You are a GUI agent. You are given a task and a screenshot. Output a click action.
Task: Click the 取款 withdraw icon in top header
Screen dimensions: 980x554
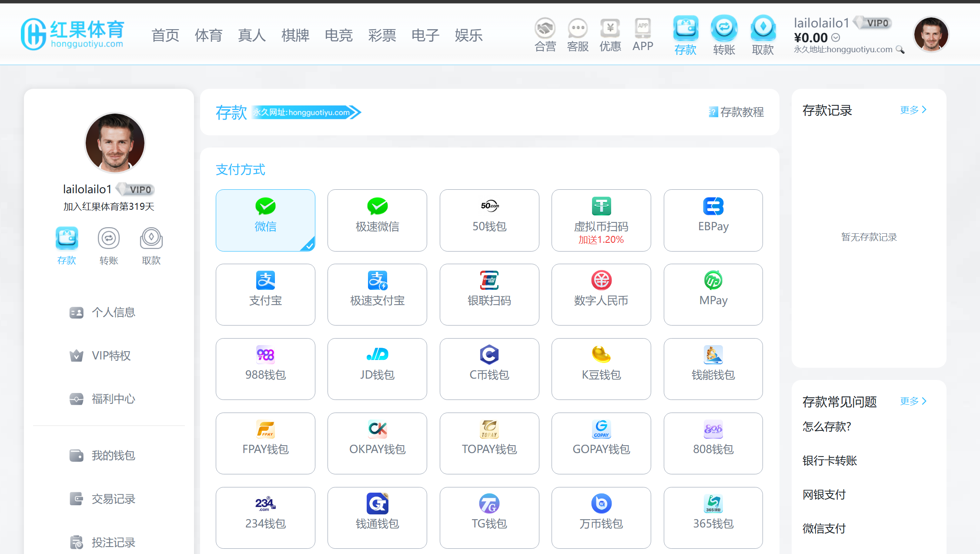coord(763,35)
